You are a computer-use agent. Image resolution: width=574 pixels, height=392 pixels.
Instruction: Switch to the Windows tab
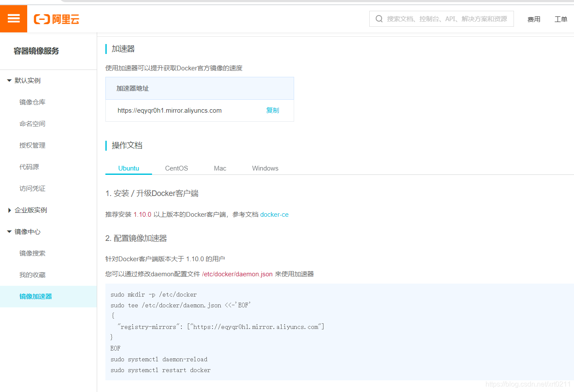tap(265, 168)
